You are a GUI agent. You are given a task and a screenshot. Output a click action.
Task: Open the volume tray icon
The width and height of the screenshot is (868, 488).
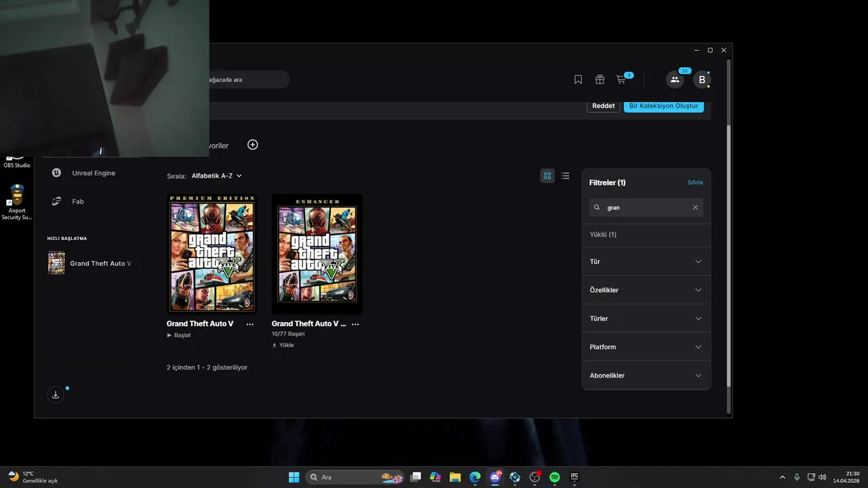(823, 477)
